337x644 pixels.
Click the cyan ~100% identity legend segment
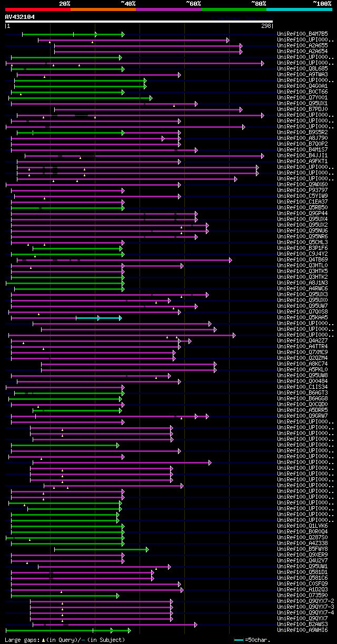pos(299,9)
